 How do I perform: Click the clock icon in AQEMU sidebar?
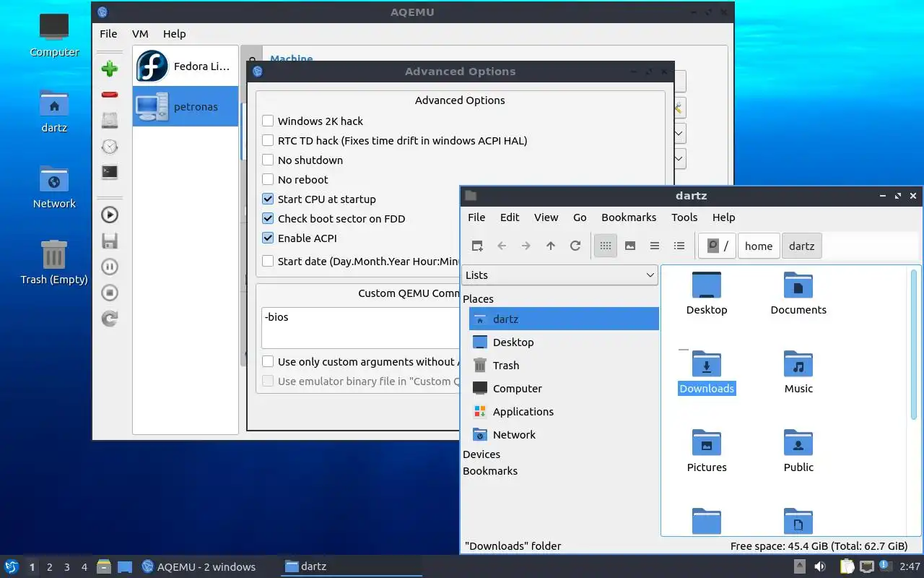click(110, 147)
